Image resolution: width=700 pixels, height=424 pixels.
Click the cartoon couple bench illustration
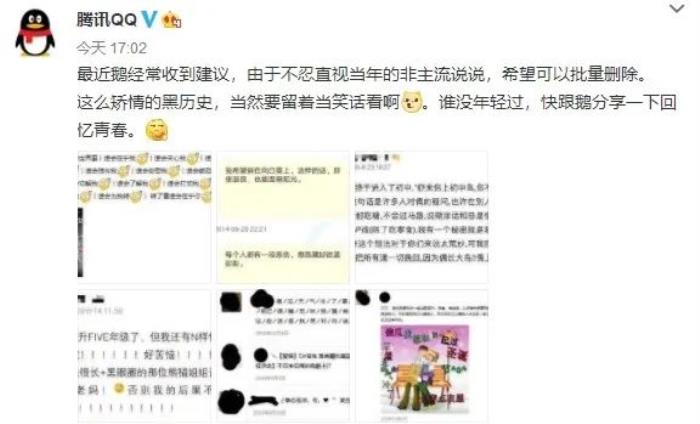(x=425, y=370)
